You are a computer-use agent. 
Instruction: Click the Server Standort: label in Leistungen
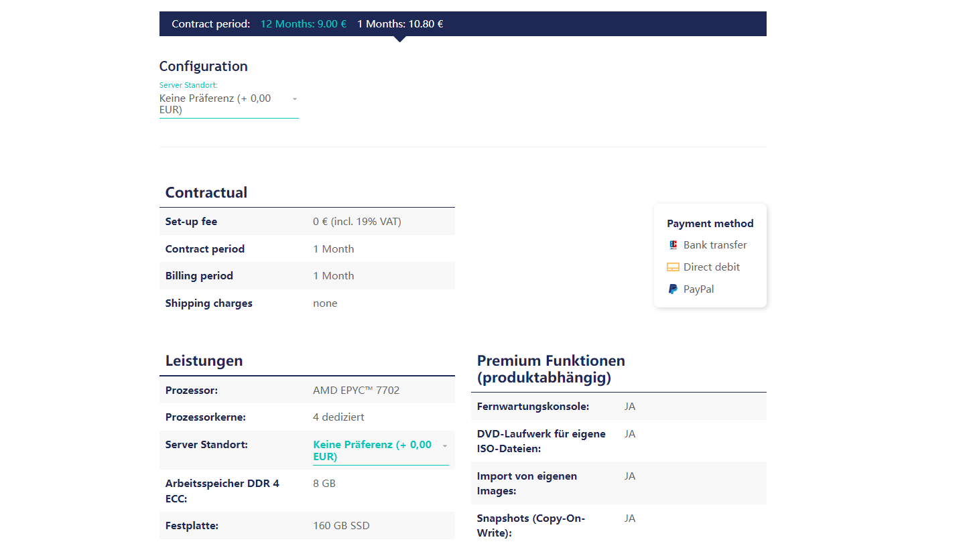point(206,445)
